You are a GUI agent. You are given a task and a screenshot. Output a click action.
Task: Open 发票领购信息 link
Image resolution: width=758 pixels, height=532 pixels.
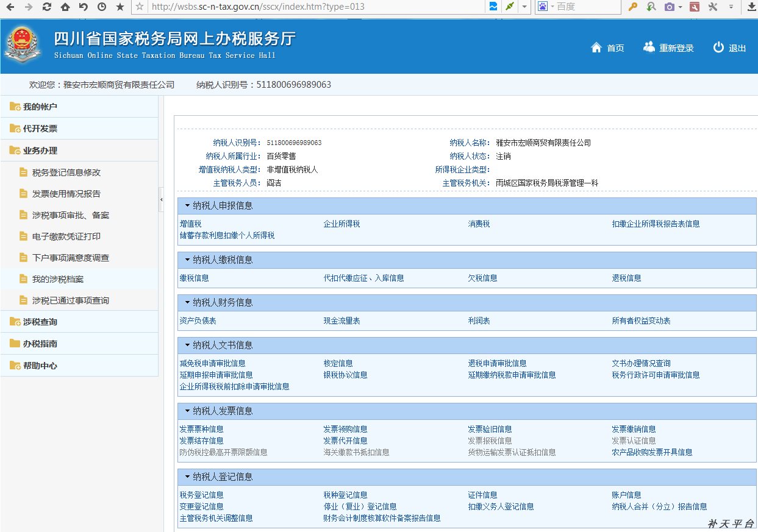(x=345, y=429)
